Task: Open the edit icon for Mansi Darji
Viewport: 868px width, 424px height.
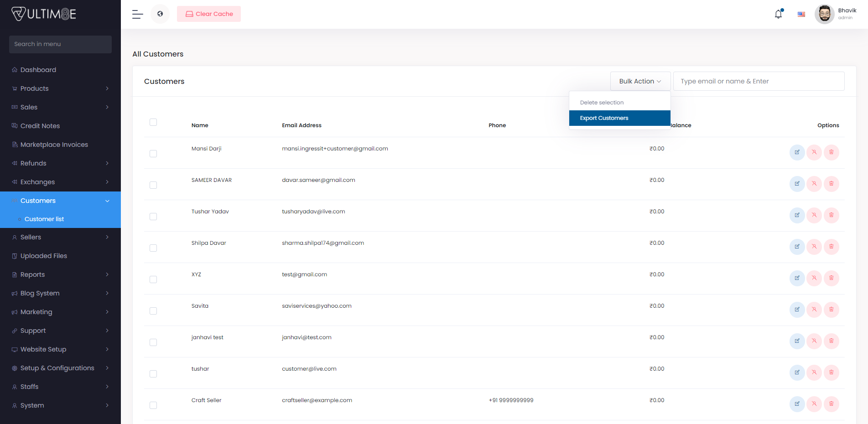Action: [x=797, y=152]
